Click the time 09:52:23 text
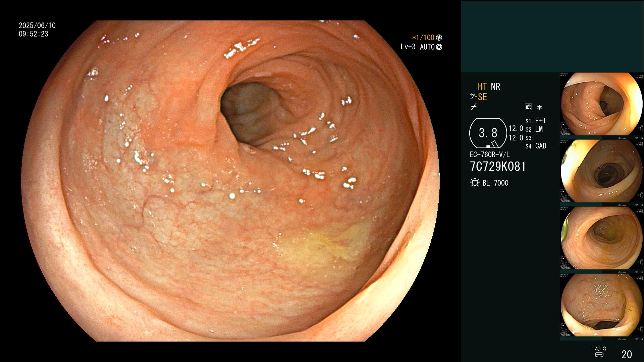This screenshot has height=362, width=644. click(34, 34)
